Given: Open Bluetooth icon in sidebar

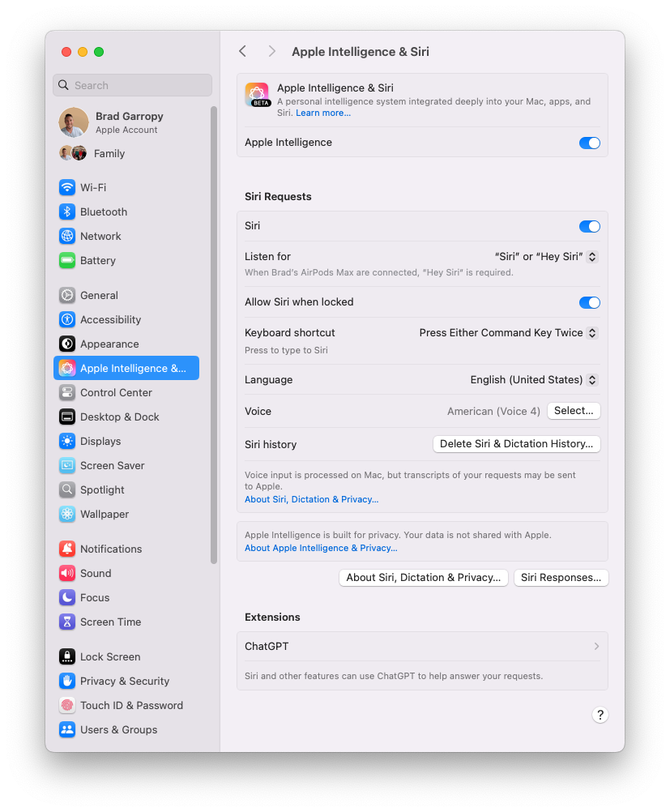Looking at the screenshot, I should click(x=66, y=212).
